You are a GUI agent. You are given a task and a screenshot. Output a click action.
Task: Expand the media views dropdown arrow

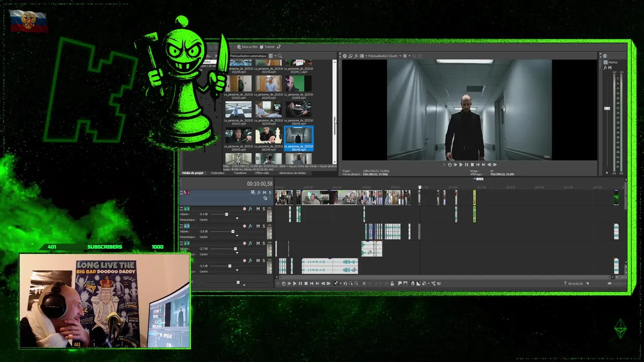point(275,56)
